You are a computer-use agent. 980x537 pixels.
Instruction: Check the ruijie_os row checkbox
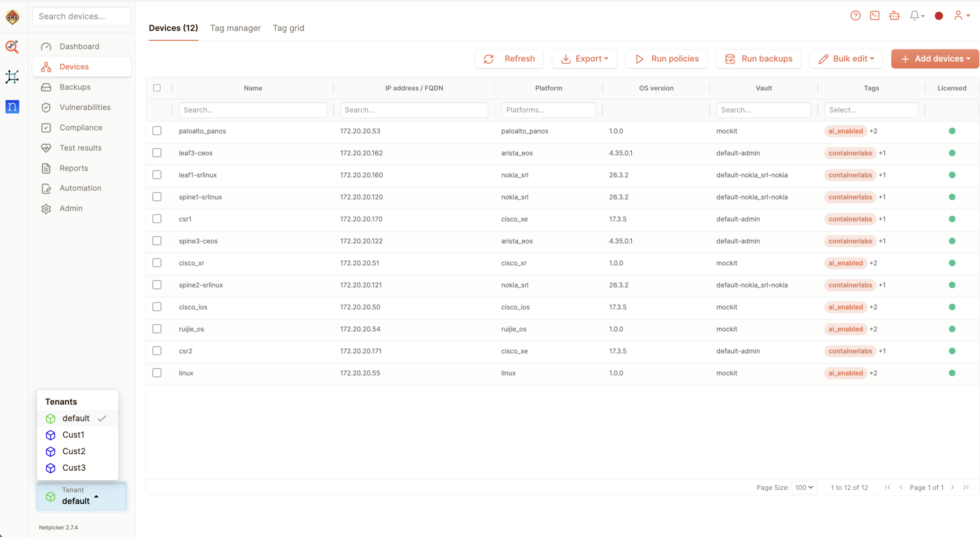point(157,329)
